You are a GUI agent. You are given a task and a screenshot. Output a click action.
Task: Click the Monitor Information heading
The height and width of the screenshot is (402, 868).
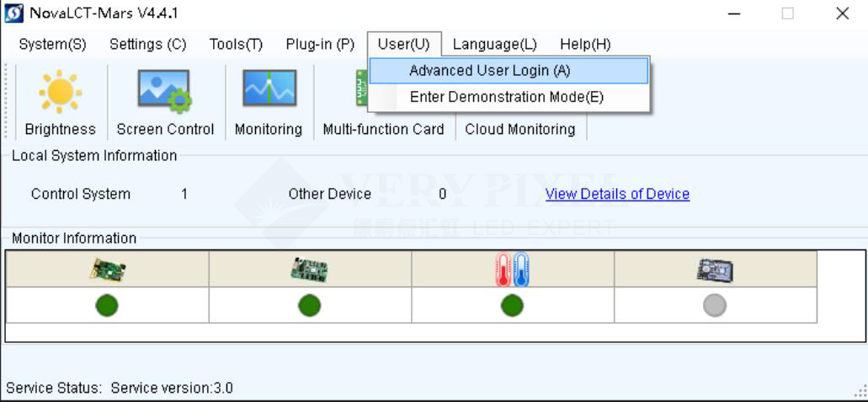74,239
